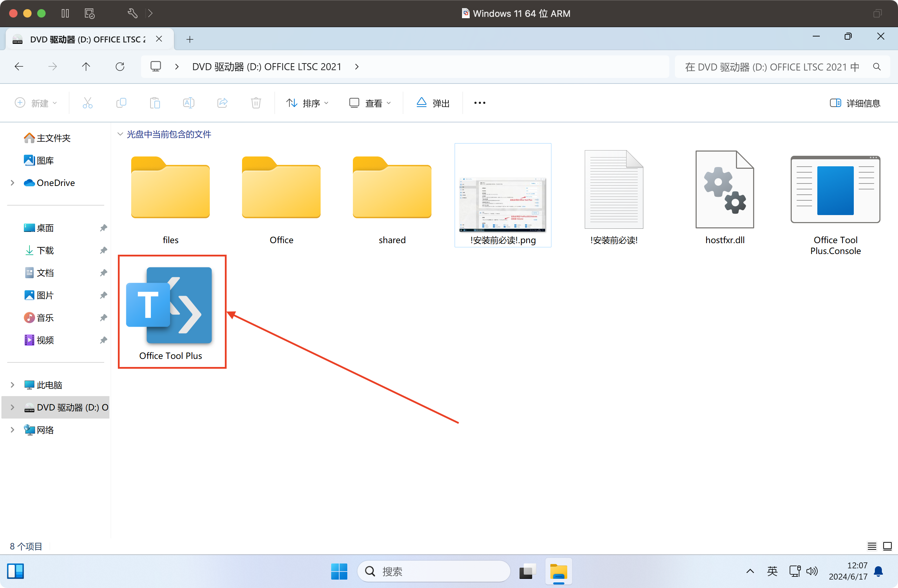Click the Cut scissors icon in toolbar

pos(88,103)
